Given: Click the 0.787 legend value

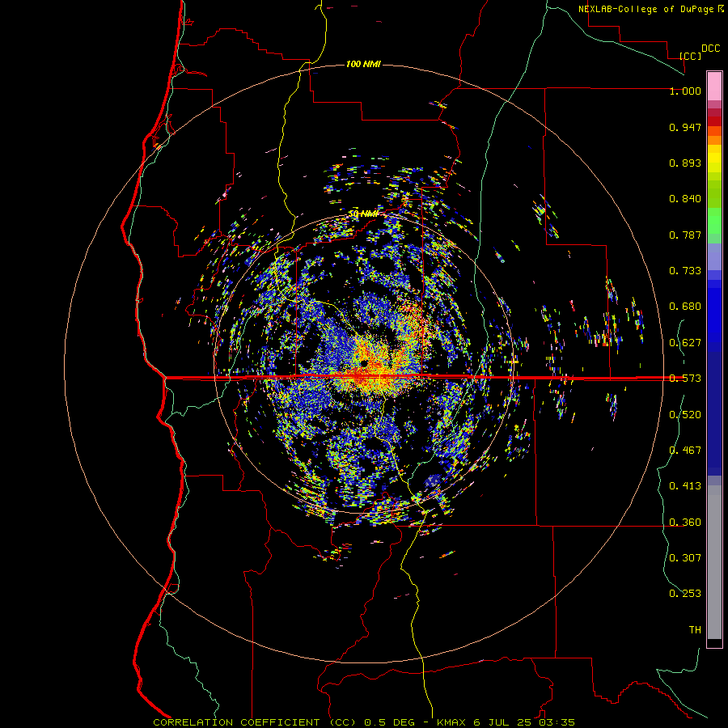Looking at the screenshot, I should coord(685,235).
